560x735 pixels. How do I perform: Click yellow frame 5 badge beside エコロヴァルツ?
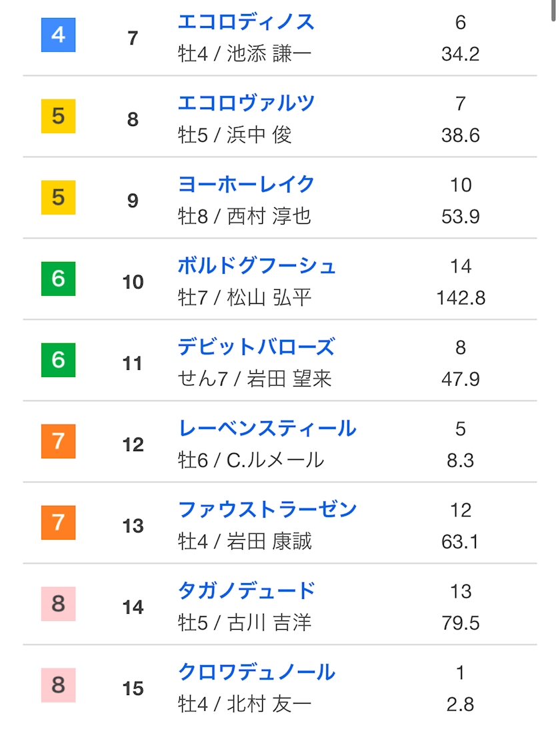pyautogui.click(x=59, y=117)
